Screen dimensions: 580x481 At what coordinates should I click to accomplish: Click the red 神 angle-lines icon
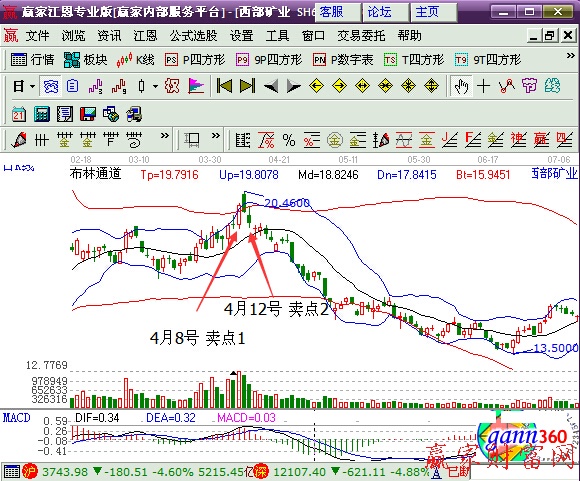tap(518, 140)
